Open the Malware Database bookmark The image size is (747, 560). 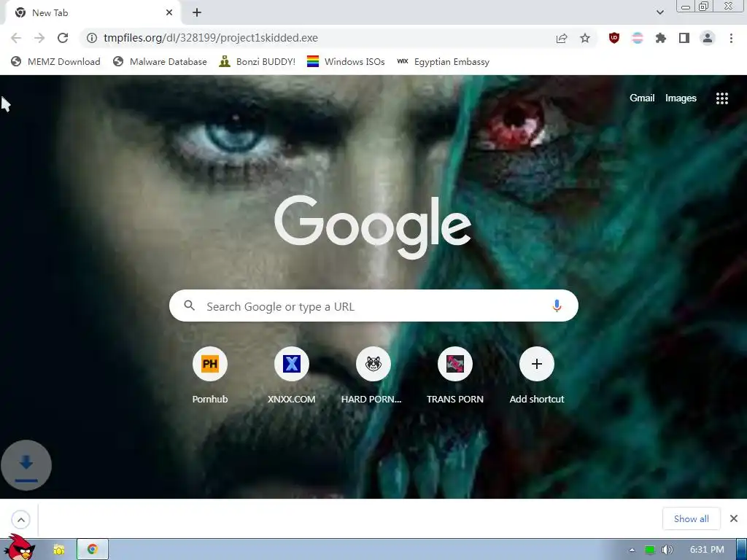click(x=160, y=61)
